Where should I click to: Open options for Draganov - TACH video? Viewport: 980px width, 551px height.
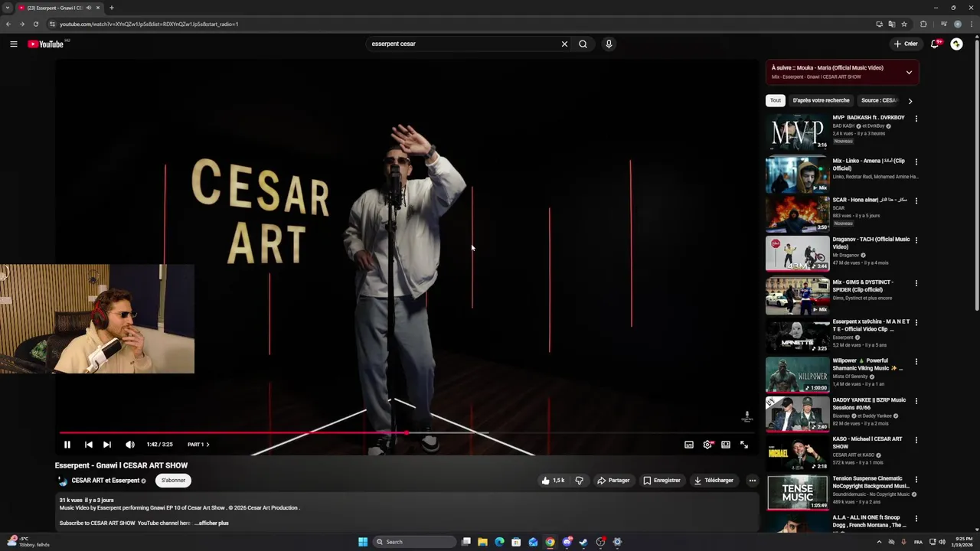pyautogui.click(x=916, y=240)
